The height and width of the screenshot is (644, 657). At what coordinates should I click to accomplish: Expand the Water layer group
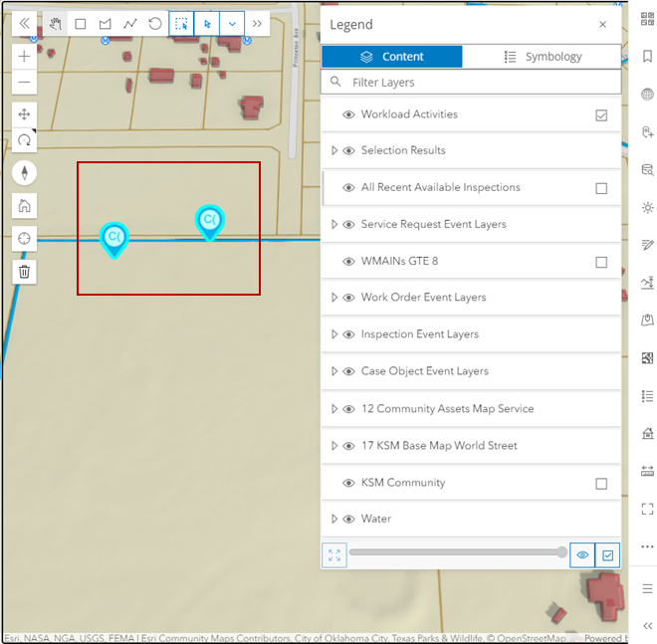click(x=334, y=520)
